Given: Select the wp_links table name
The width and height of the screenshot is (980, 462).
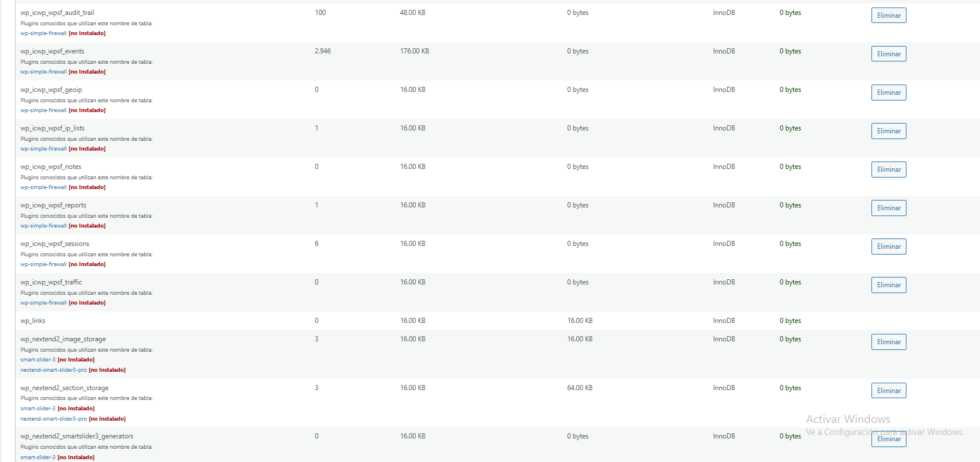Looking at the screenshot, I should click(33, 321).
